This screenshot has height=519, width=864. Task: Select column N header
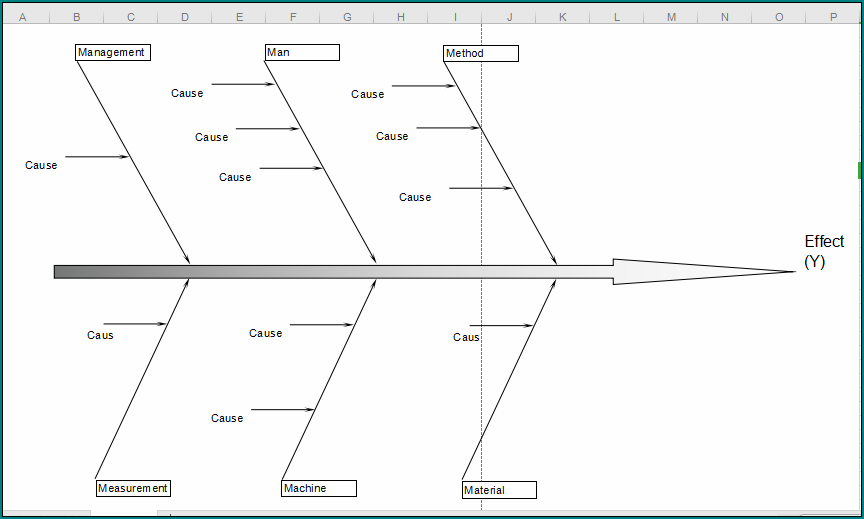725,17
